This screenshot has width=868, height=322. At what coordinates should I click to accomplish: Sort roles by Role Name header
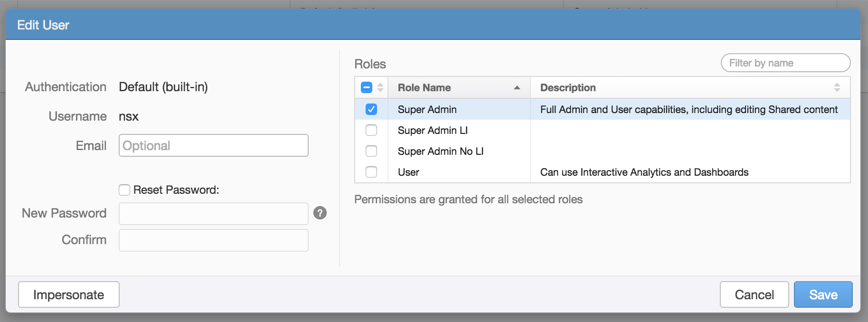(425, 88)
